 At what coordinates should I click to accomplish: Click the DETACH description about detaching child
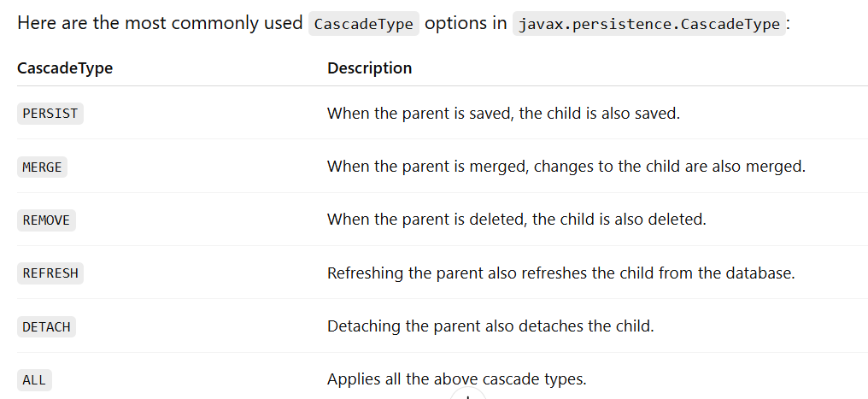[x=490, y=326]
